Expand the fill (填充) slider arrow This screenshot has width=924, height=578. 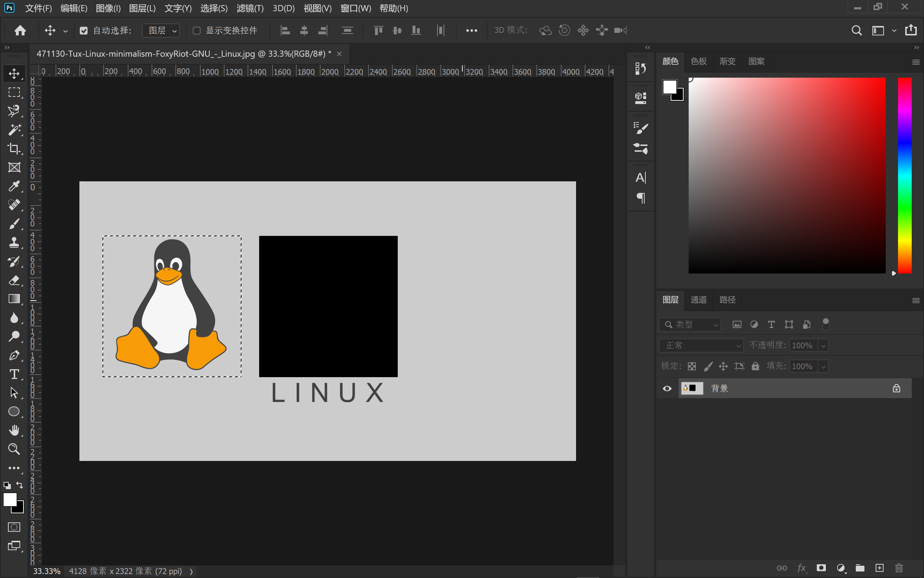pyautogui.click(x=823, y=366)
